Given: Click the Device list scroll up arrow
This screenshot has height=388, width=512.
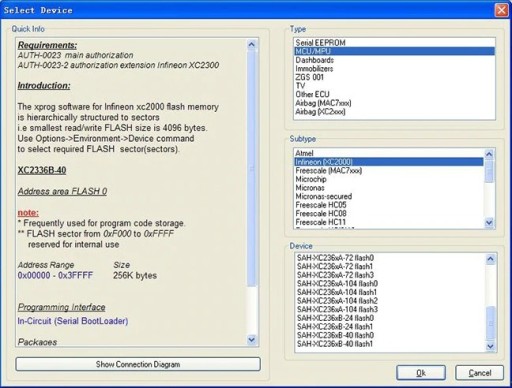Looking at the screenshot, I should click(x=490, y=259).
